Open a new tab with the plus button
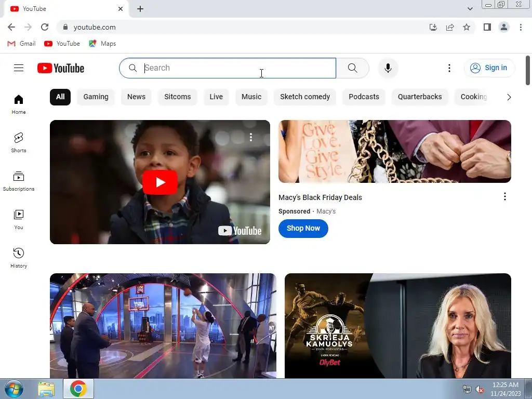532x399 pixels. coord(140,9)
